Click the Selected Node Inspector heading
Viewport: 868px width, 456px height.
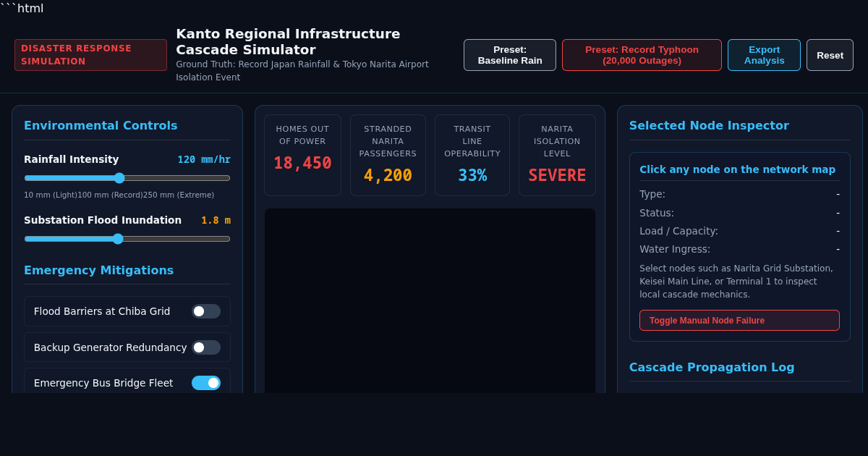pos(709,125)
